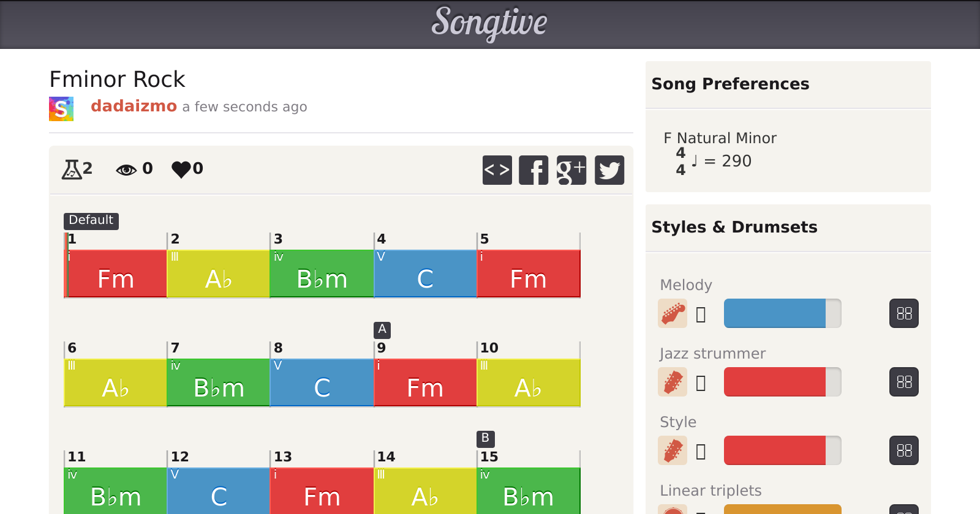Viewport: 980px width, 514px height.
Task: Click the heart likes icon
Action: point(181,169)
